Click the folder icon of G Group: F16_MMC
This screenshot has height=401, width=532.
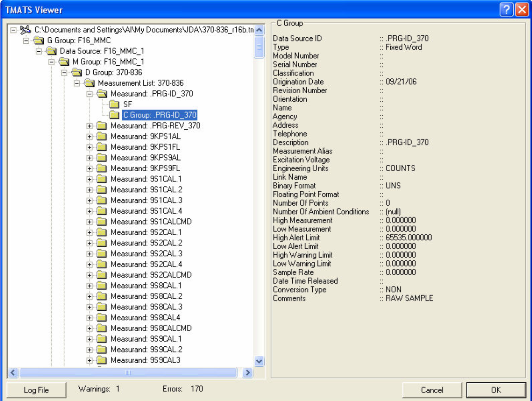point(39,41)
